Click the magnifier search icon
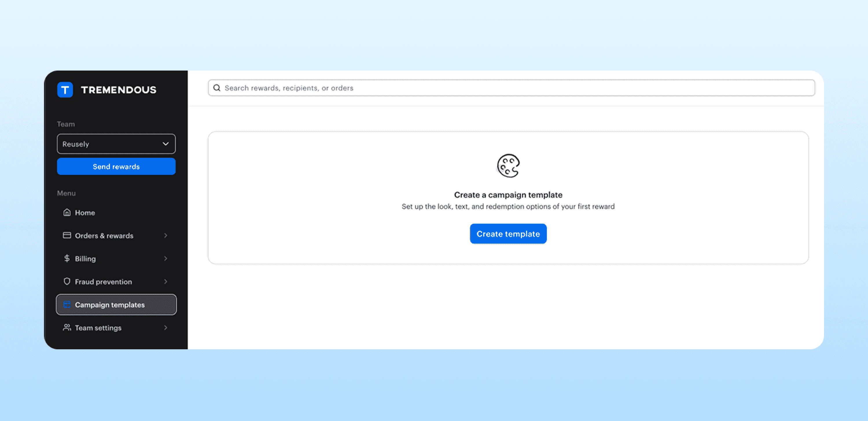The height and width of the screenshot is (421, 868). [217, 88]
